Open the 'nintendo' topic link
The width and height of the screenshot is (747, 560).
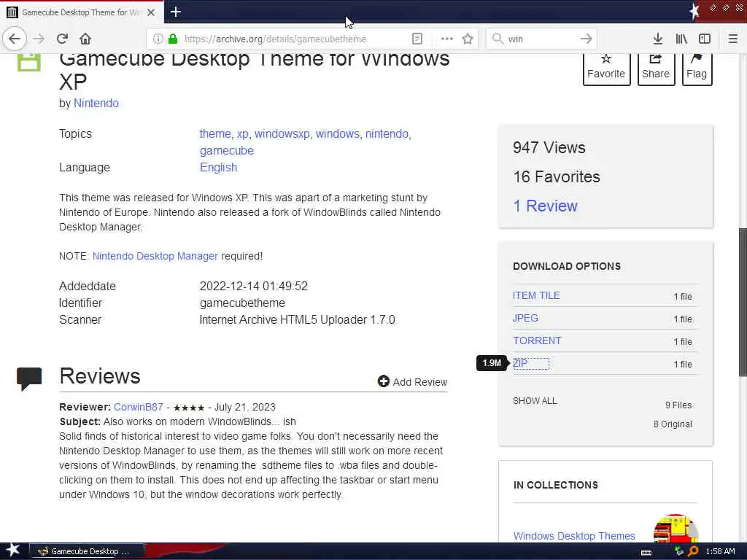click(x=387, y=134)
